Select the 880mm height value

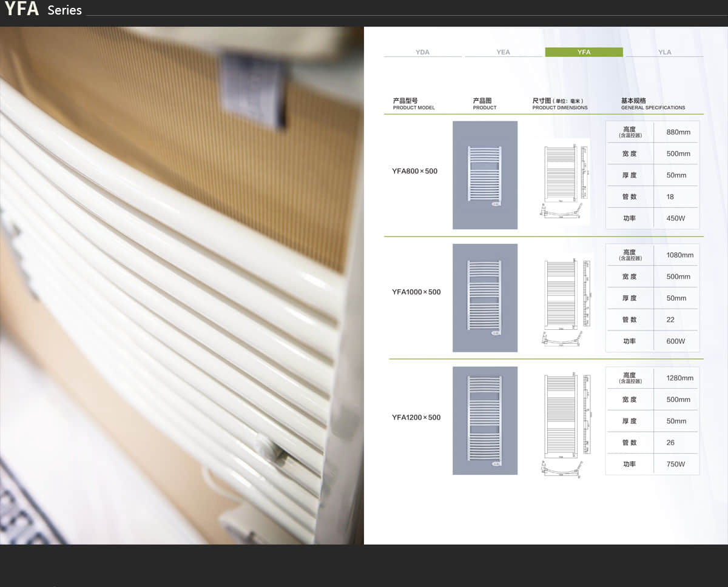tap(678, 132)
